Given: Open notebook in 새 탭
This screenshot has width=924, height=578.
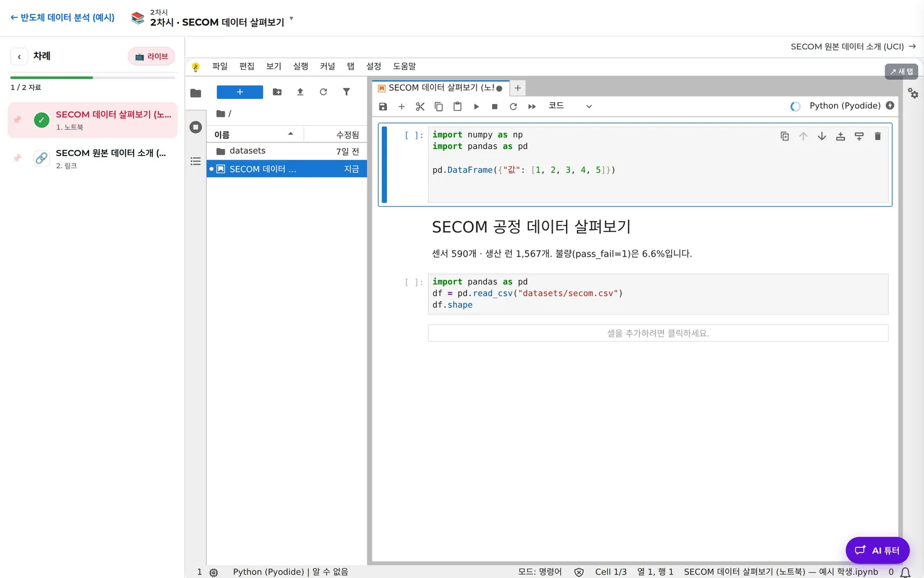Looking at the screenshot, I should pyautogui.click(x=901, y=72).
